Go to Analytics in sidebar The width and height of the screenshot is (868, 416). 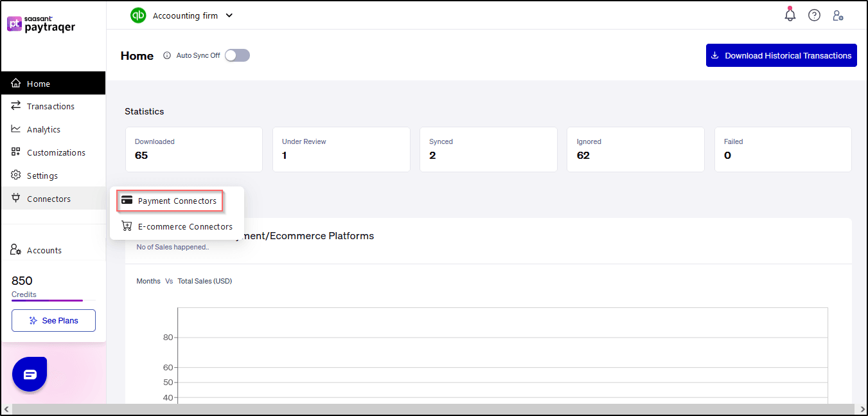tap(43, 130)
